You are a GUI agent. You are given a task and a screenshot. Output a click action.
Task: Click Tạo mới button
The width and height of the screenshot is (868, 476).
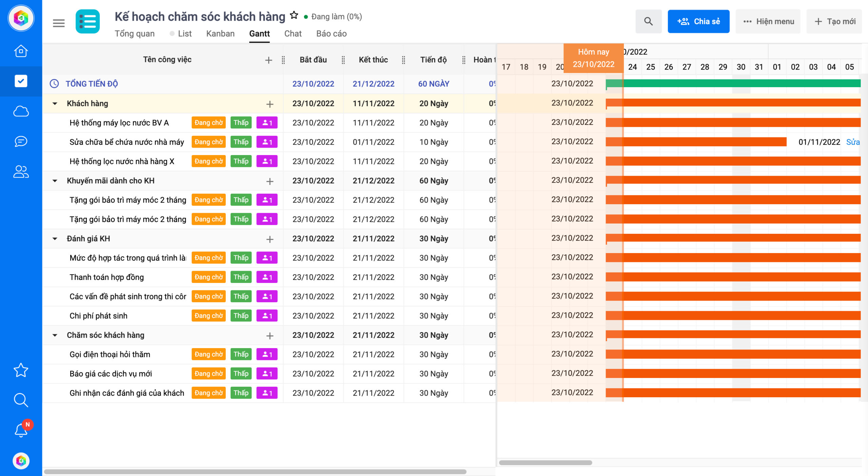pyautogui.click(x=834, y=21)
